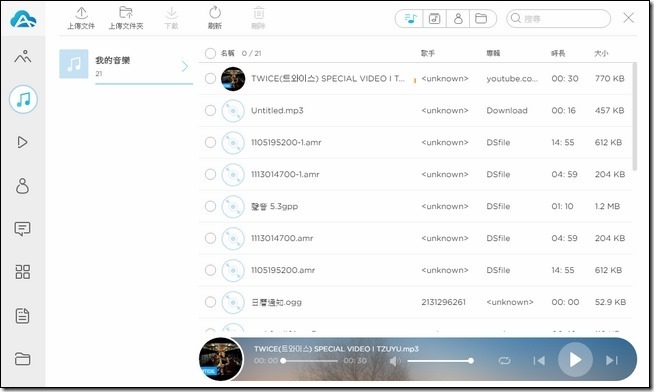Switch to folder view tab
654x392 pixels.
[x=481, y=18]
